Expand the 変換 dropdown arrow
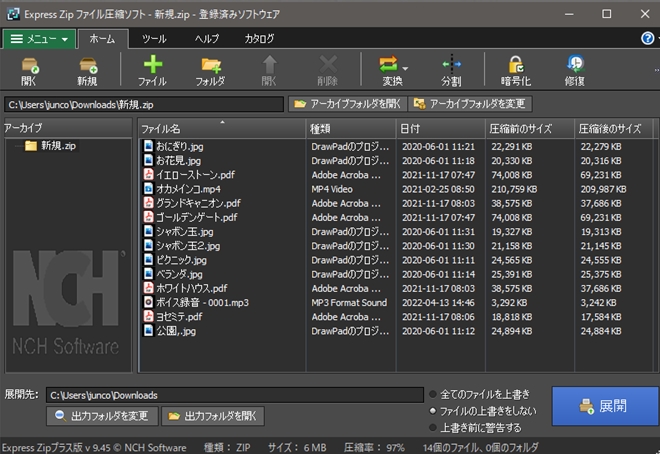660x454 pixels. (x=405, y=69)
